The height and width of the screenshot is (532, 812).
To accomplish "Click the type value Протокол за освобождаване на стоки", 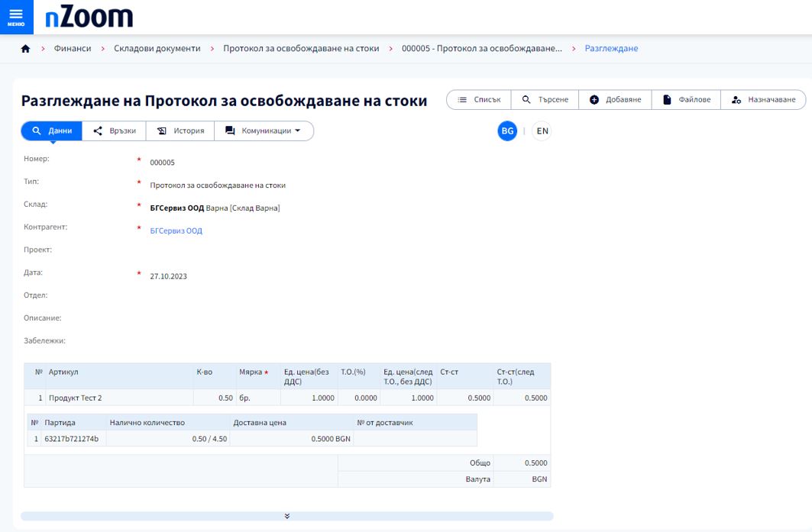I will (x=218, y=185).
